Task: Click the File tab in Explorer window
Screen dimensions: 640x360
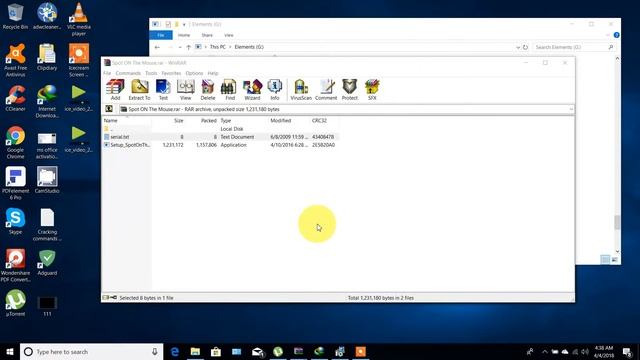Action: pos(161,35)
